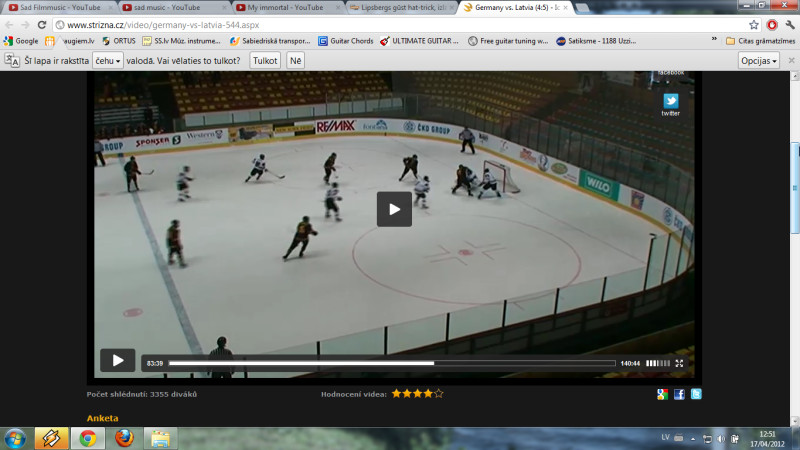Click the Anketa heading

tap(103, 418)
